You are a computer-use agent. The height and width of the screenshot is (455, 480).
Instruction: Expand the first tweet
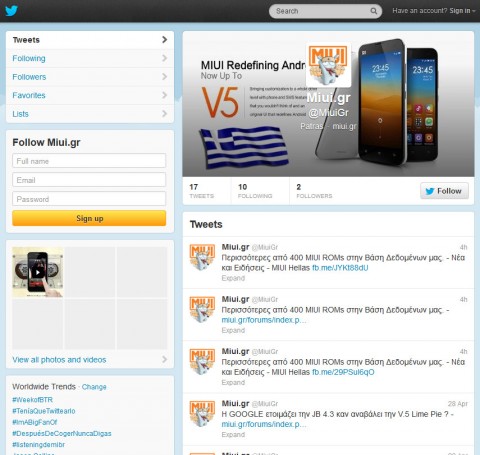(233, 278)
